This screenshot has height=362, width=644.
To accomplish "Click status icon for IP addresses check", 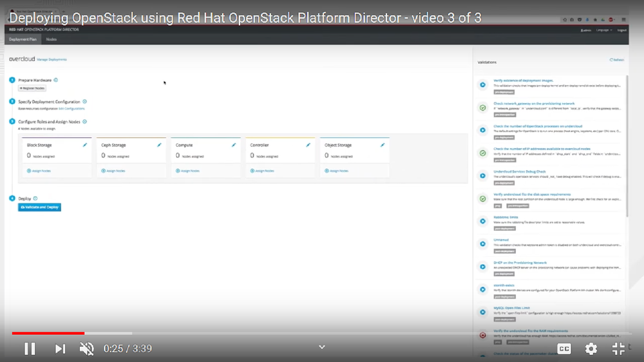I will pyautogui.click(x=483, y=153).
